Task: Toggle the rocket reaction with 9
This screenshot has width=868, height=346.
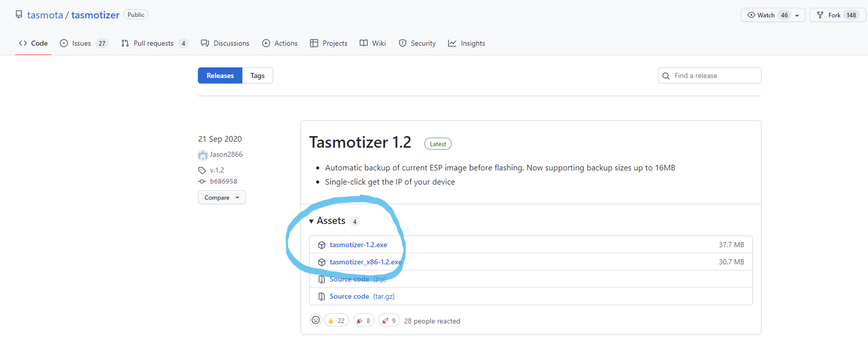Action: click(x=389, y=320)
